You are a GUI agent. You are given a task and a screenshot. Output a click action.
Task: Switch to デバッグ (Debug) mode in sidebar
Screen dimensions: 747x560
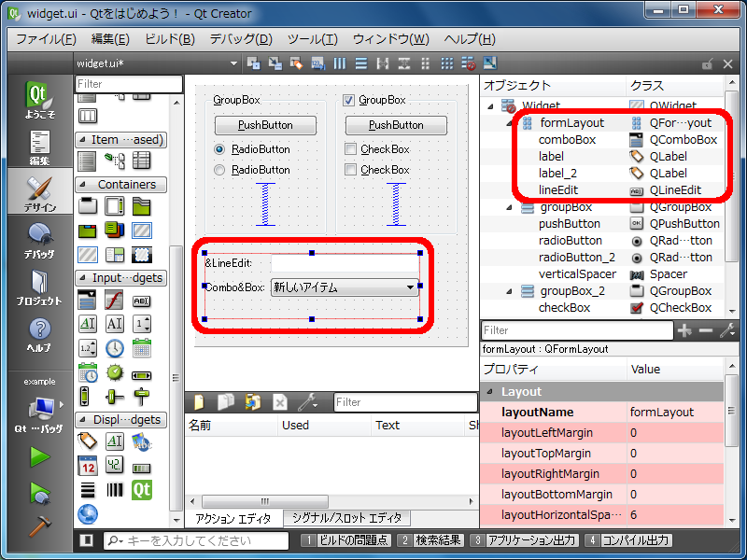tap(39, 240)
